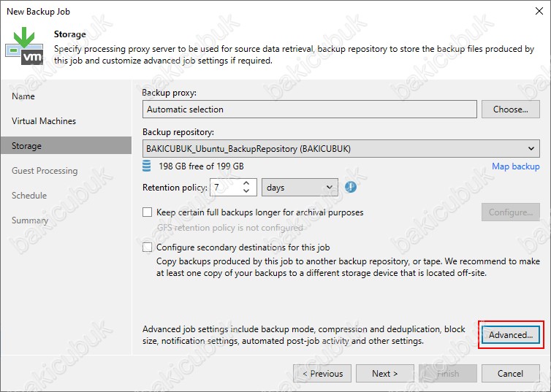Click the Next > button

385,374
